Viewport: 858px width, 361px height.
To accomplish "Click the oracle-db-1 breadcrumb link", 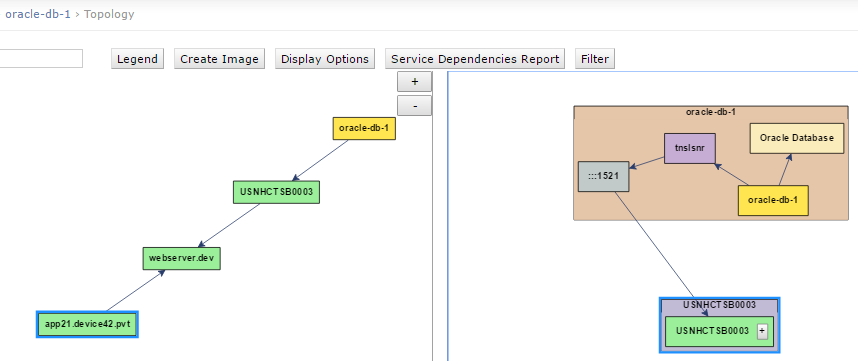I will 38,14.
